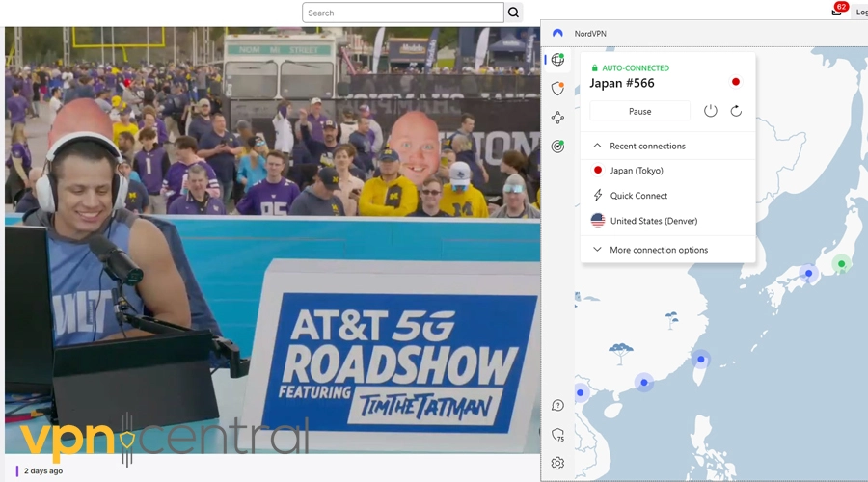This screenshot has width=868, height=482.
Task: Open the shield icon with 75 badge
Action: (x=558, y=435)
